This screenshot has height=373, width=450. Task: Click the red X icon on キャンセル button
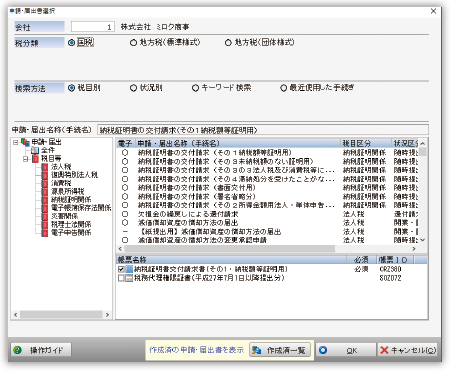point(384,350)
